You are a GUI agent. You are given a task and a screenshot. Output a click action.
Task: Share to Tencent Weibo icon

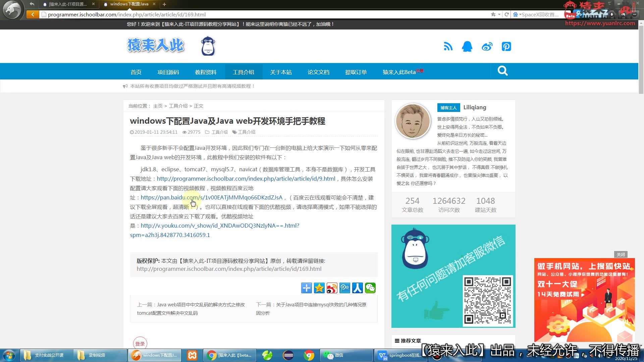[344, 288]
